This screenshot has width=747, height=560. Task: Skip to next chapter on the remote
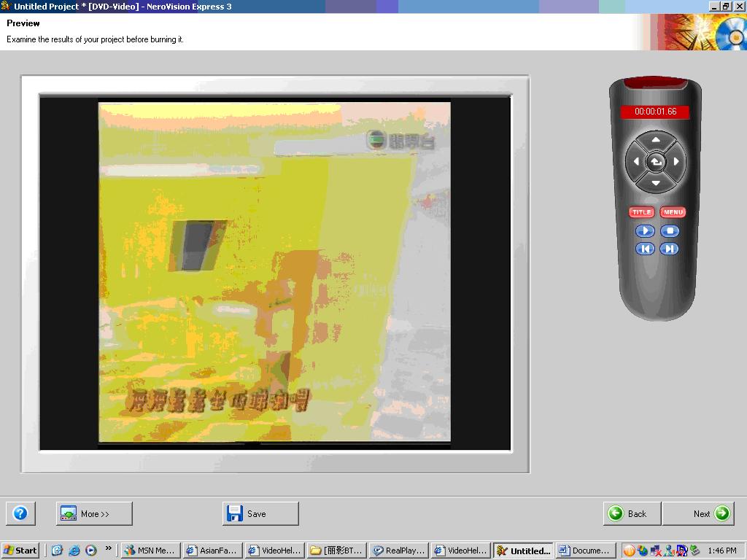click(x=670, y=249)
